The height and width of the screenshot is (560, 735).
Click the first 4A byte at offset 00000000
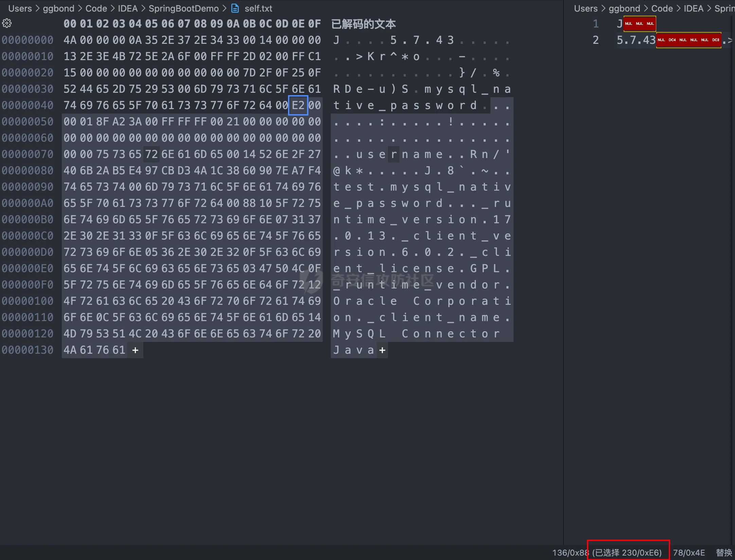(x=70, y=40)
